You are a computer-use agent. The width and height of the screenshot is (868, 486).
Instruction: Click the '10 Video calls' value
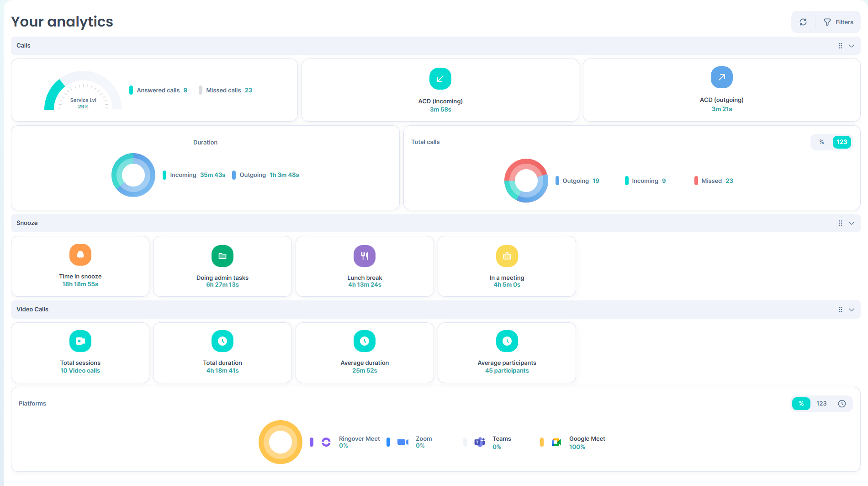click(80, 371)
